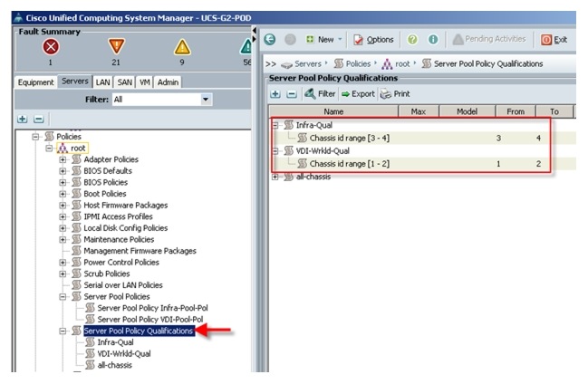Sort by the Model column header
Screen dimensions: 588x384
[468, 111]
